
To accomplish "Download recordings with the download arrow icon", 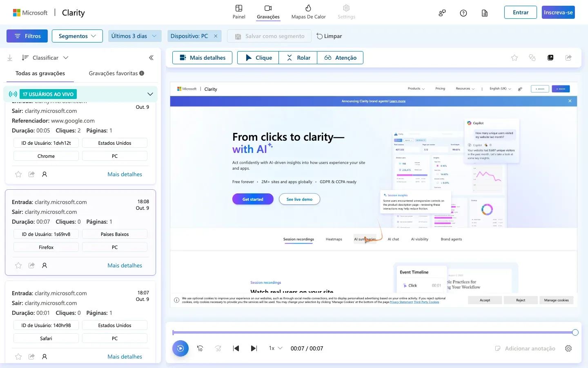I will 10,58.
